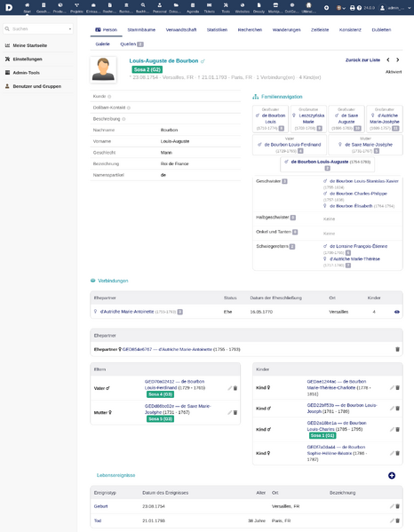Click the Dolibarr D logo
Viewport: 414px width, 532px height.
coord(9,7)
